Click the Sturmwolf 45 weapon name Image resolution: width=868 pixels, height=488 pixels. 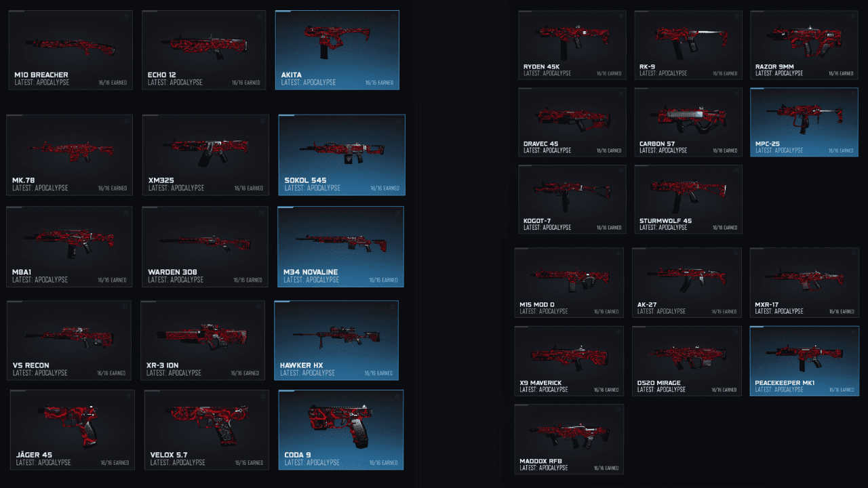click(x=664, y=221)
